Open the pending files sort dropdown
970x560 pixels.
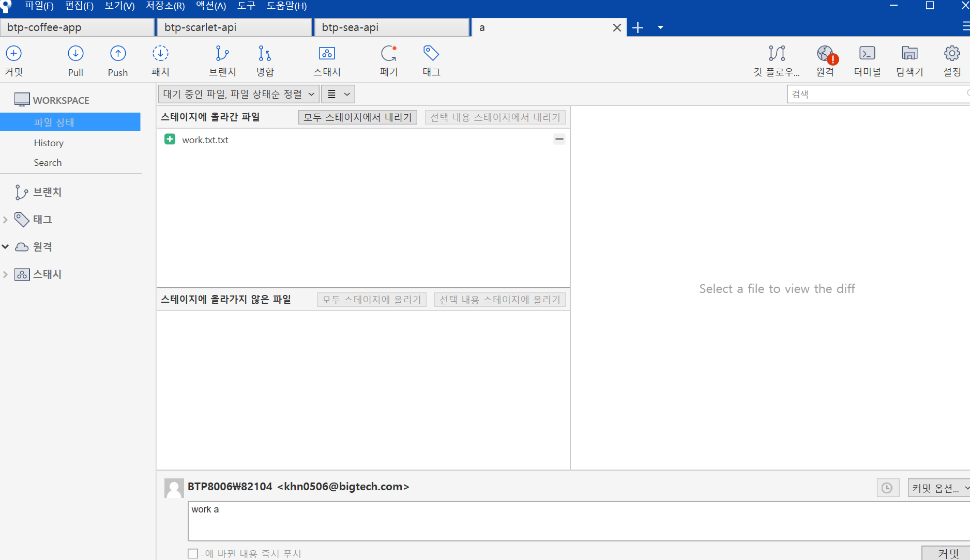pyautogui.click(x=238, y=94)
